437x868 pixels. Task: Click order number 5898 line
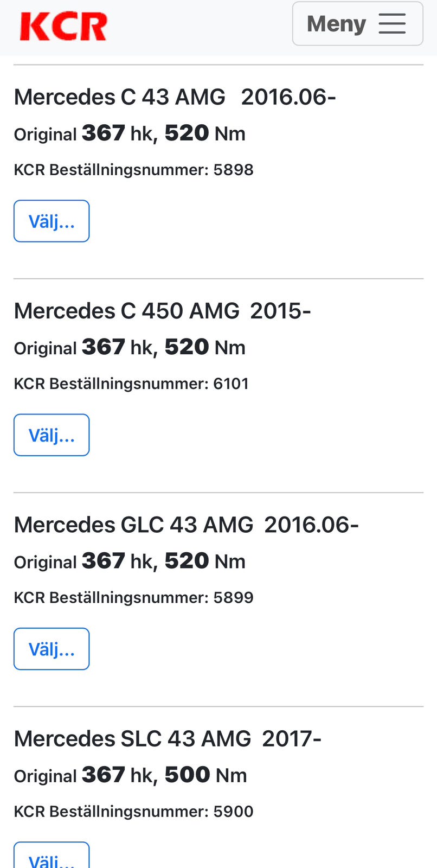(133, 170)
